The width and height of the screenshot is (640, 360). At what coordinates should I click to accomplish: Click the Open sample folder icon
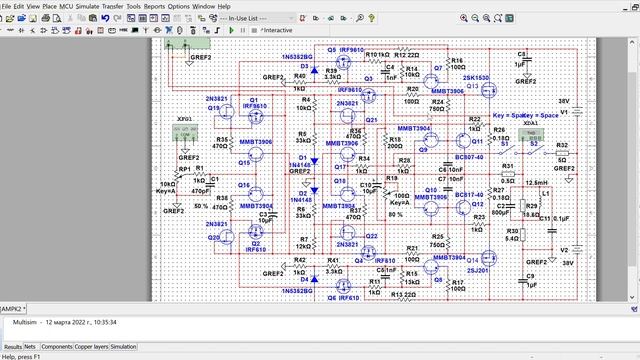coord(22,18)
